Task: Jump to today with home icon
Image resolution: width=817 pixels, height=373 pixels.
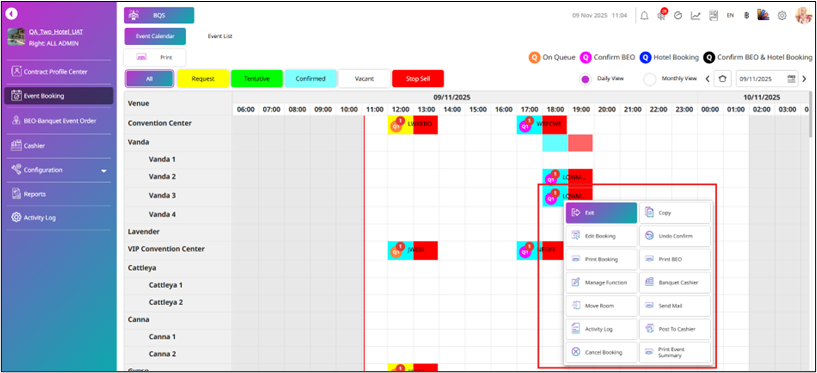Action: click(722, 79)
